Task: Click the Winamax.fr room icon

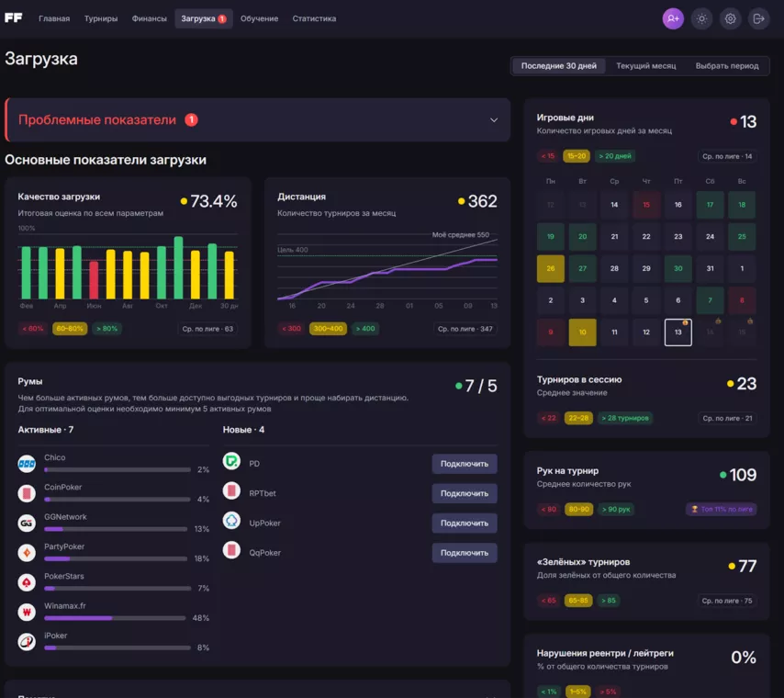Action: coord(27,612)
